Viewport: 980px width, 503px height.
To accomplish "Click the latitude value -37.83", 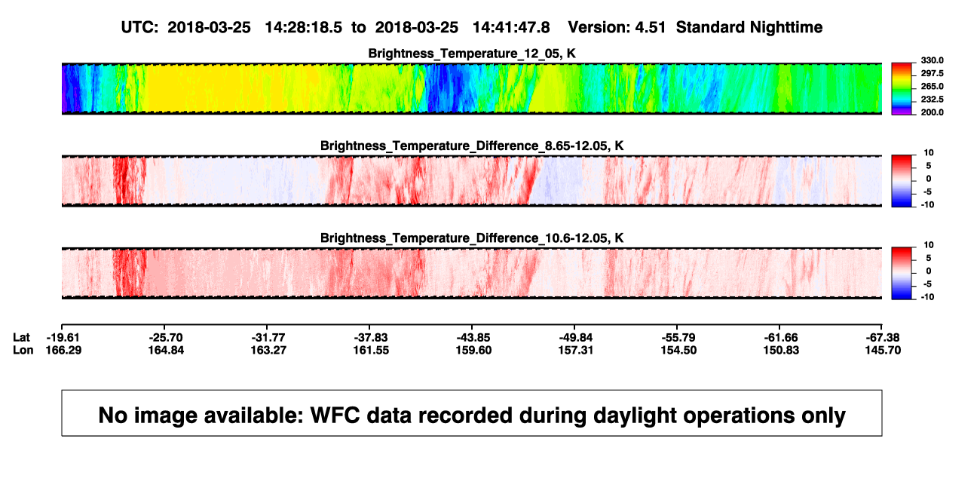I will pos(369,337).
